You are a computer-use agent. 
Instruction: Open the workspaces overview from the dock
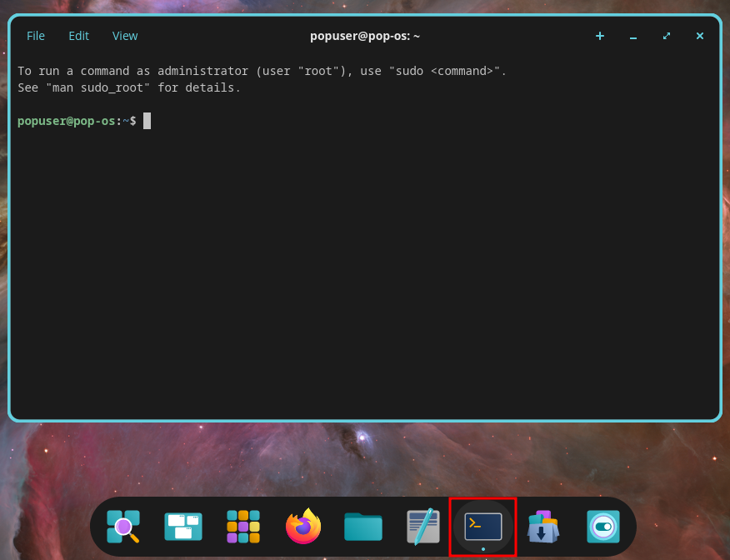point(182,527)
